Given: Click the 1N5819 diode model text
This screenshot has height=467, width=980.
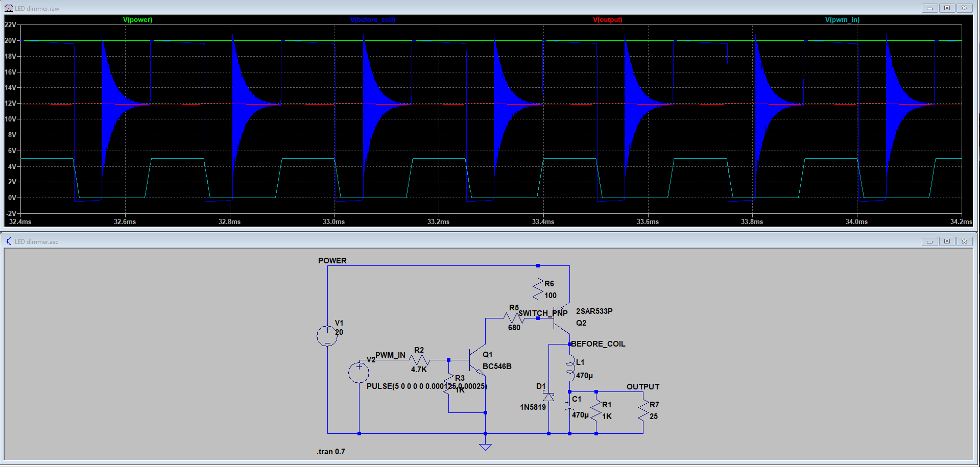Looking at the screenshot, I should (x=533, y=407).
